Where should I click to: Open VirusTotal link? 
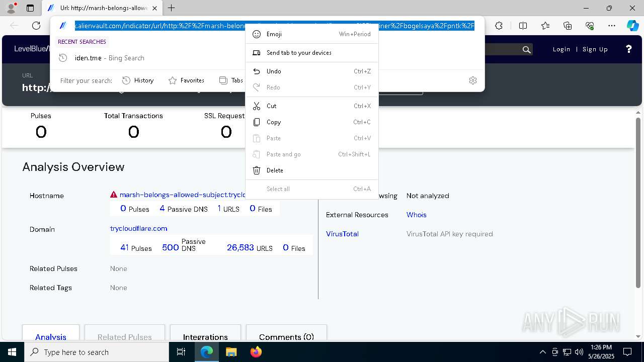(342, 234)
